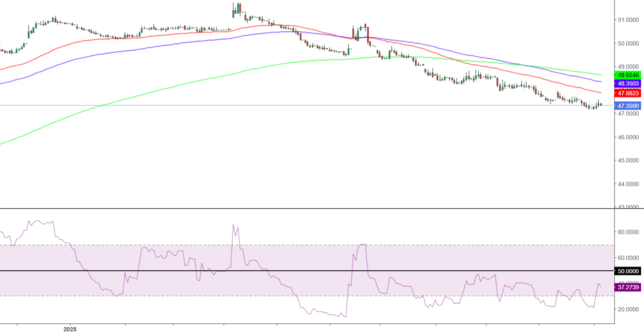Click the tallest green candle at chart peak
This screenshot has width=644, height=333.
point(234,12)
